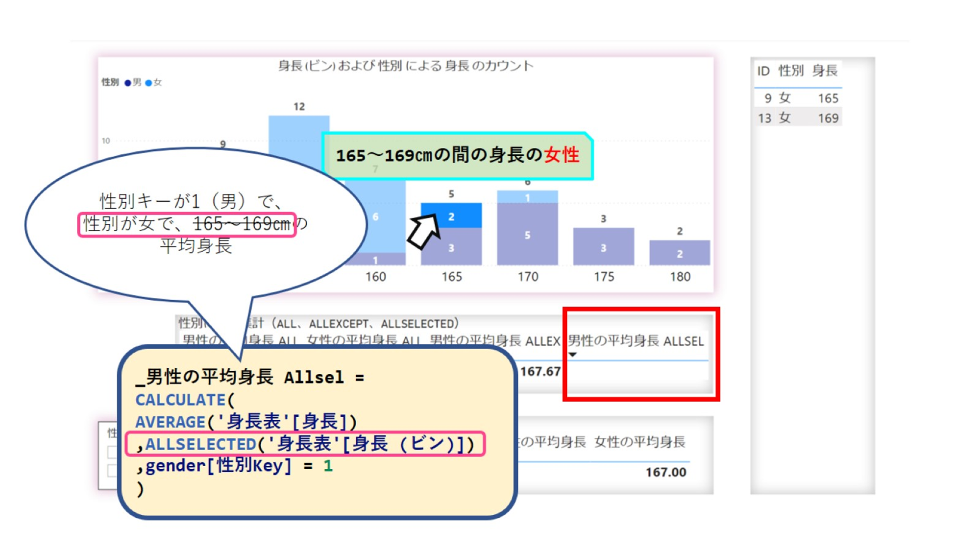The height and width of the screenshot is (551, 980).
Task: Click the sort arrow under ALLSEL column
Action: pyautogui.click(x=572, y=355)
